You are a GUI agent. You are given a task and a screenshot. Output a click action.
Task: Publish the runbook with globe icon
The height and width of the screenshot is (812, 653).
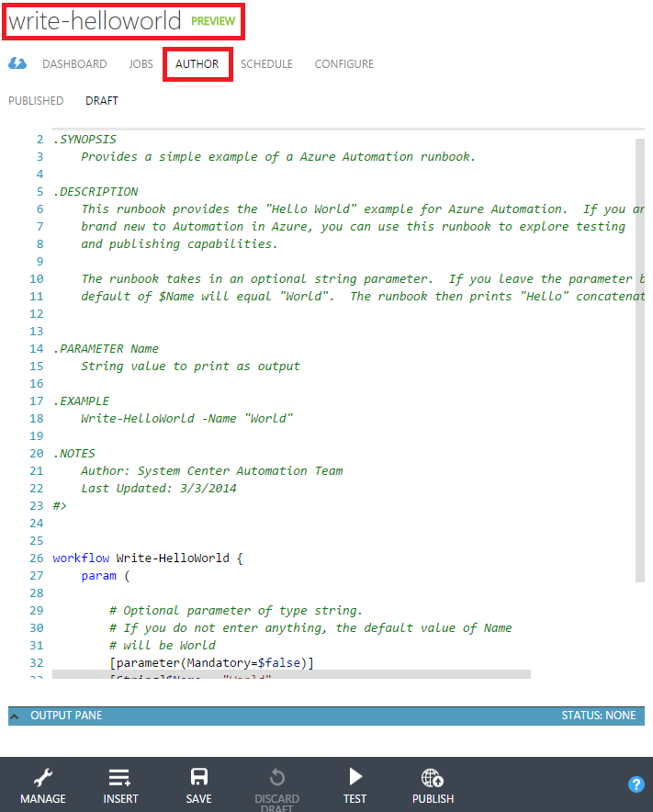(433, 777)
